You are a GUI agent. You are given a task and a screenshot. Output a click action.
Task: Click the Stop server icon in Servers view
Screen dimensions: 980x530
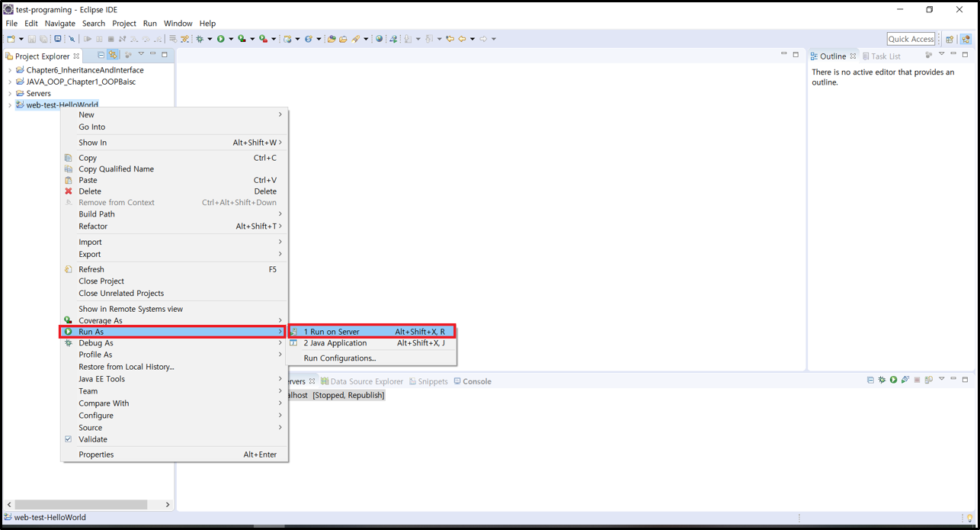pos(918,380)
